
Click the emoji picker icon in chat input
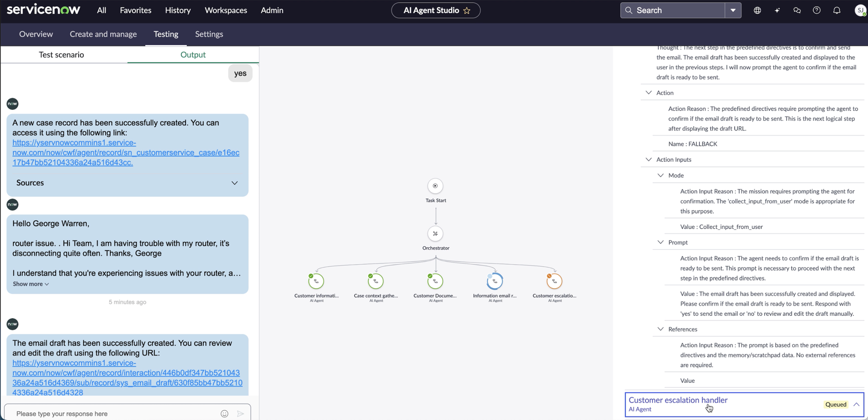225,414
